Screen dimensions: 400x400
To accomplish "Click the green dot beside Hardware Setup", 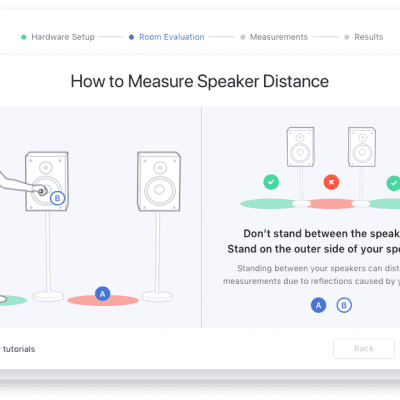I will (24, 37).
